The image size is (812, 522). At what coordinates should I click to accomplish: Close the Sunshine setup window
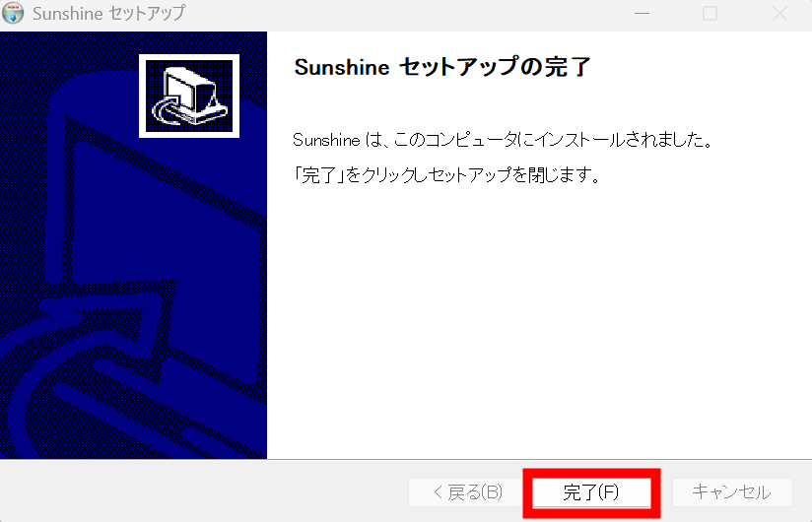click(x=779, y=14)
